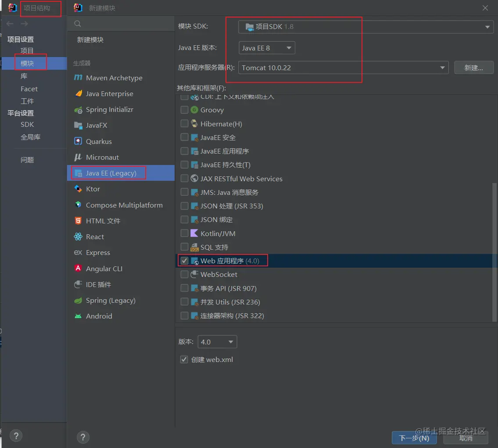The width and height of the screenshot is (498, 448).
Task: Click the Maven Archetype generator icon
Action: [x=78, y=78]
